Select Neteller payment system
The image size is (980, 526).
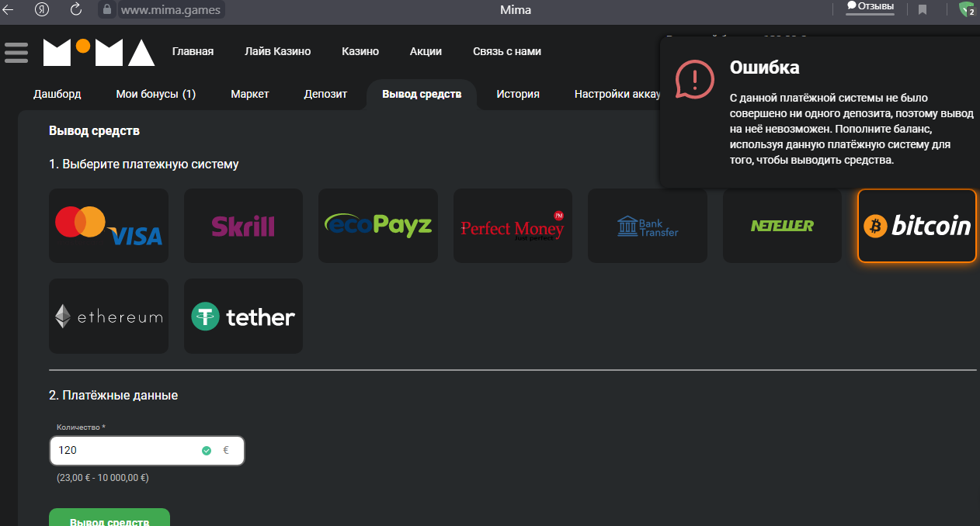pos(782,226)
